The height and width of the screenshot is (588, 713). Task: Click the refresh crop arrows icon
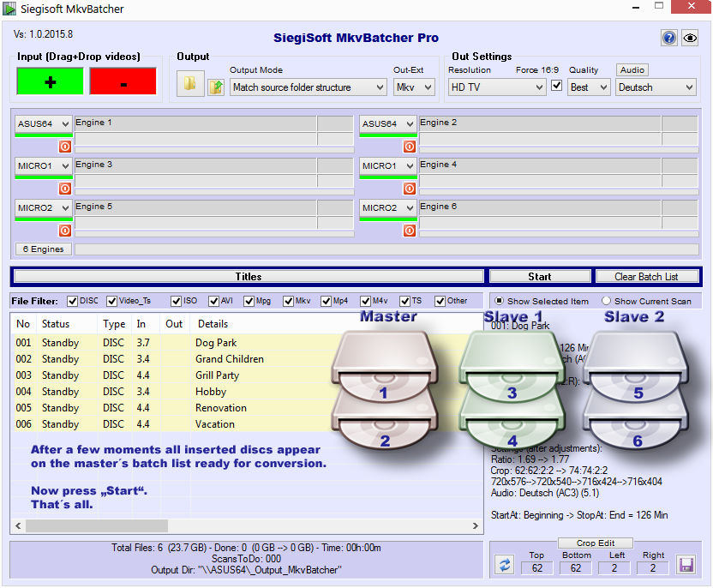[x=505, y=565]
